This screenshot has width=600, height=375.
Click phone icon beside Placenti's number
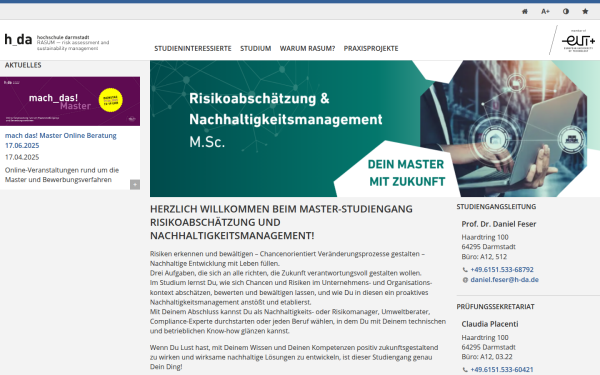pos(465,370)
